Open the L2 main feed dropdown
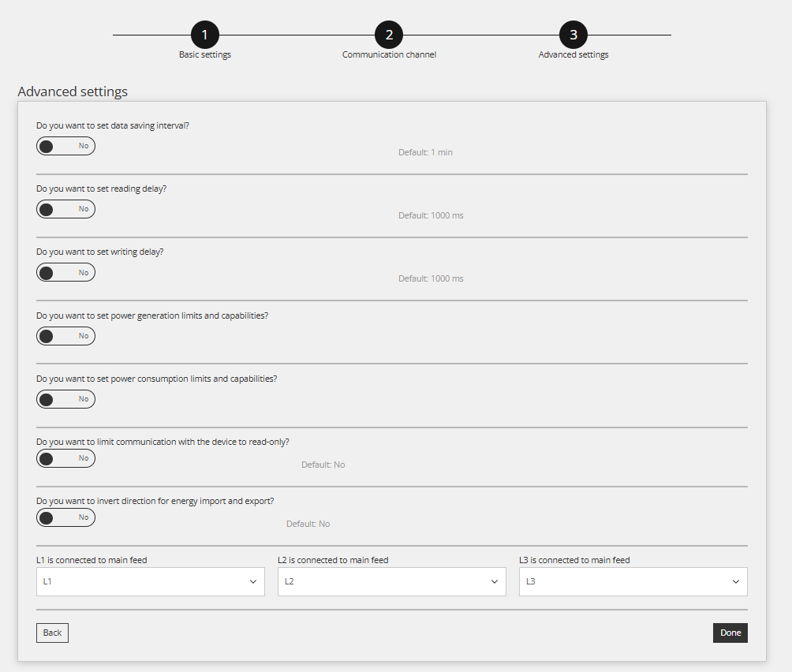The height and width of the screenshot is (672, 792). coord(391,582)
